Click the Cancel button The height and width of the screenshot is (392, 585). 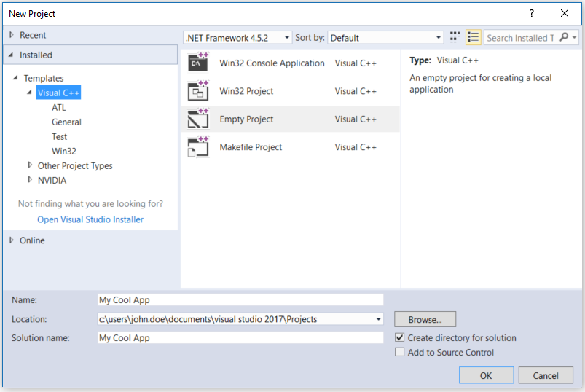point(546,375)
